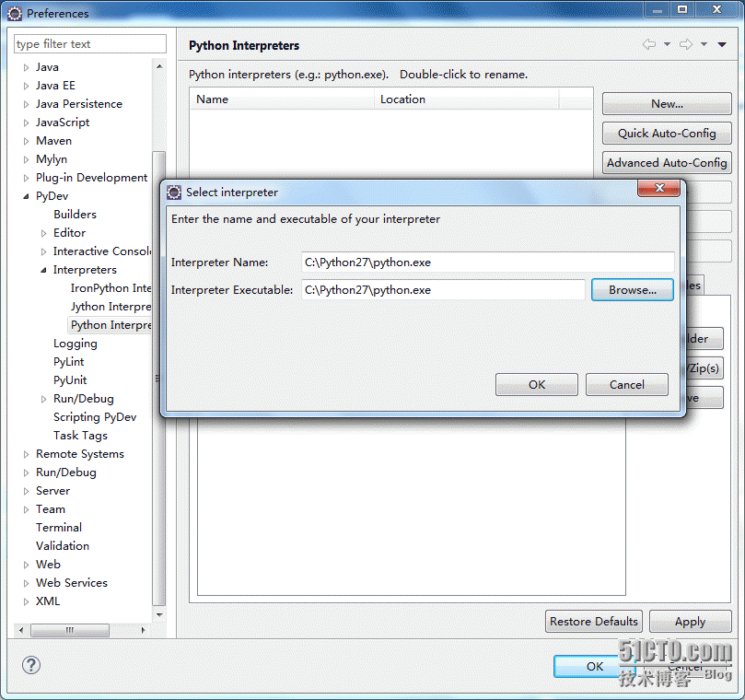Expand the Interactive Console node

[x=43, y=251]
